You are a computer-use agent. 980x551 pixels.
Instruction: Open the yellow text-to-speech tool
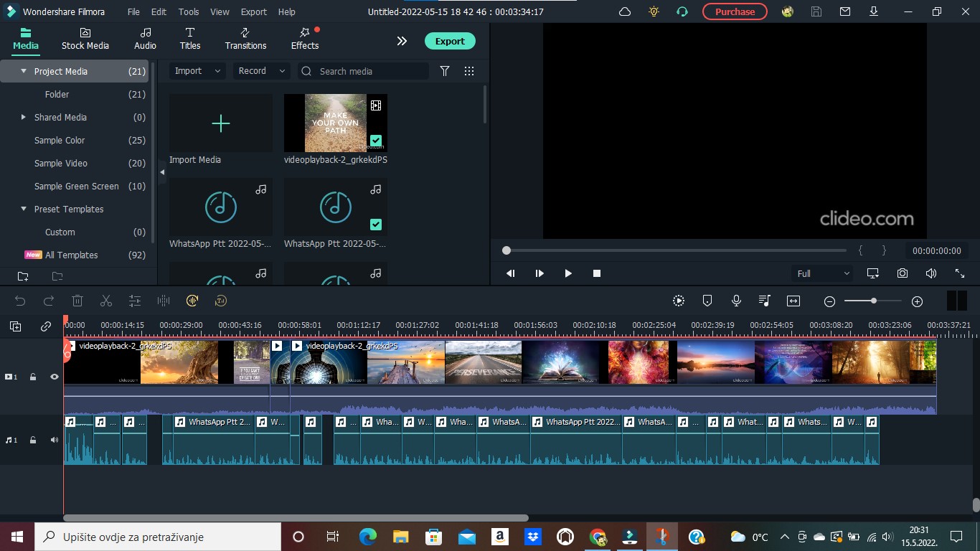coord(221,301)
